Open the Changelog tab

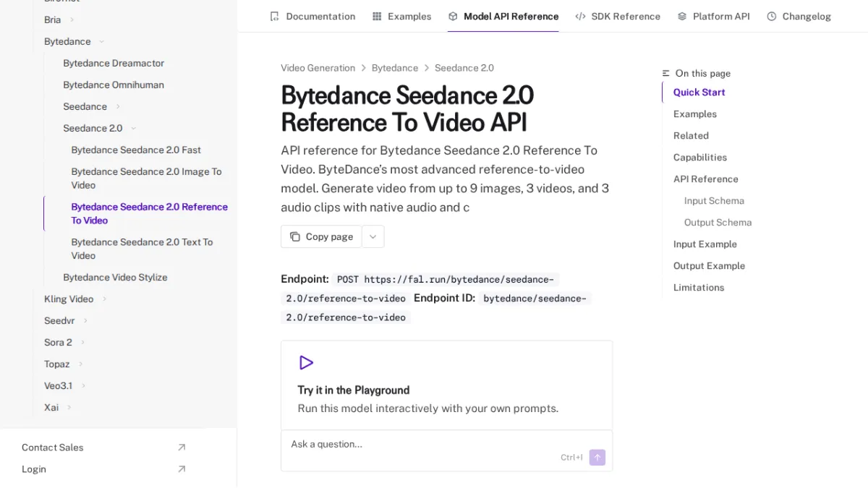tap(799, 16)
